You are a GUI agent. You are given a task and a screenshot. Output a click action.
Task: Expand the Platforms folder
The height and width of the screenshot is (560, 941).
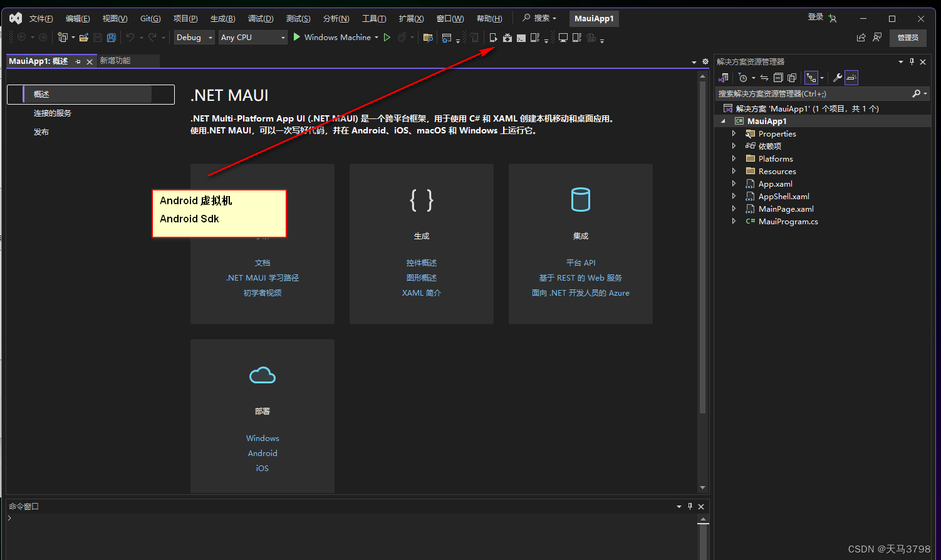click(734, 158)
